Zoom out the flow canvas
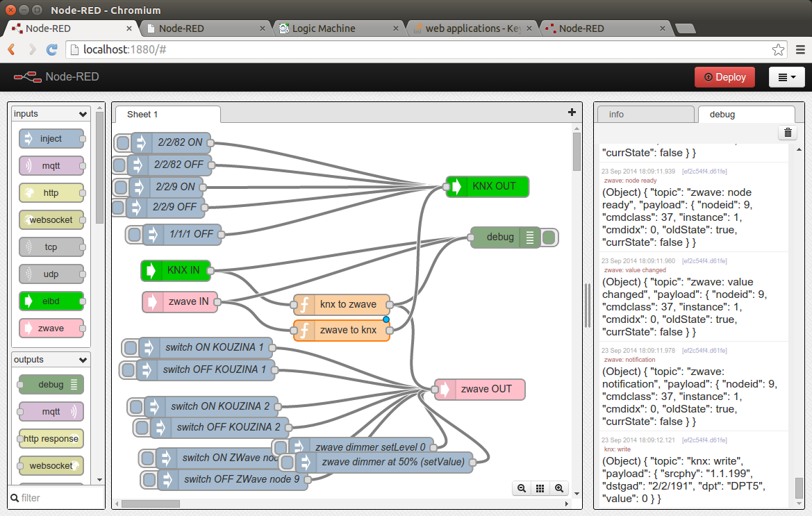 tap(522, 488)
